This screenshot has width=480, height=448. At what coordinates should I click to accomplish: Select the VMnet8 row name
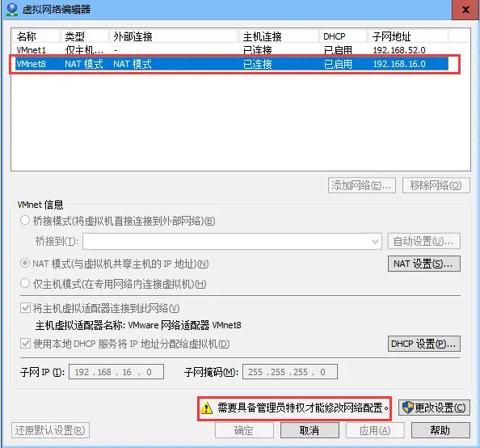pos(32,64)
